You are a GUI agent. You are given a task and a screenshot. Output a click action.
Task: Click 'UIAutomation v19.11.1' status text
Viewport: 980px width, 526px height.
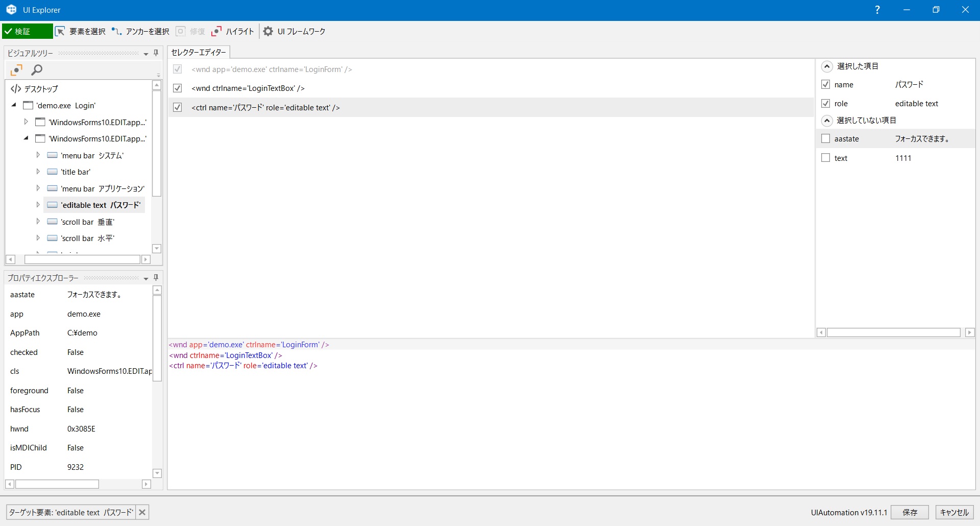(849, 513)
